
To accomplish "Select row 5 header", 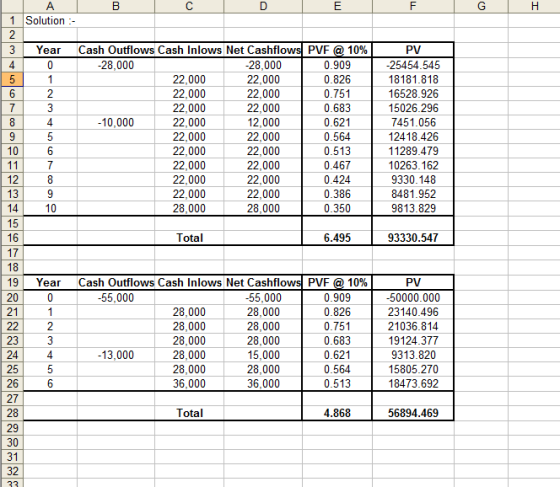I will (12, 79).
